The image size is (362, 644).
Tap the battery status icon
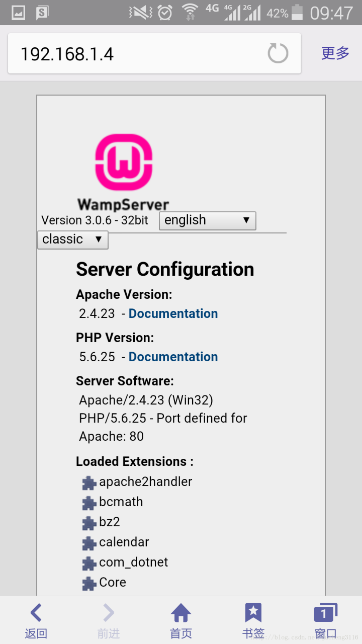point(298,13)
